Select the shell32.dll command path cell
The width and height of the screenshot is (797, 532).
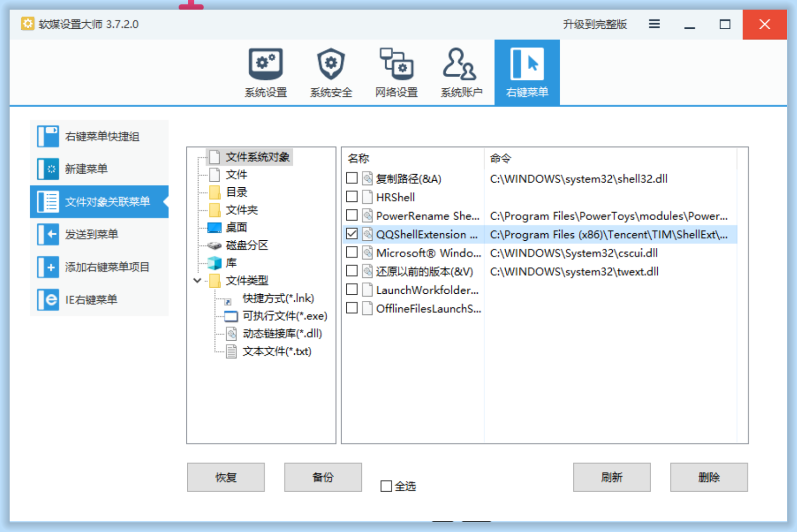point(579,179)
